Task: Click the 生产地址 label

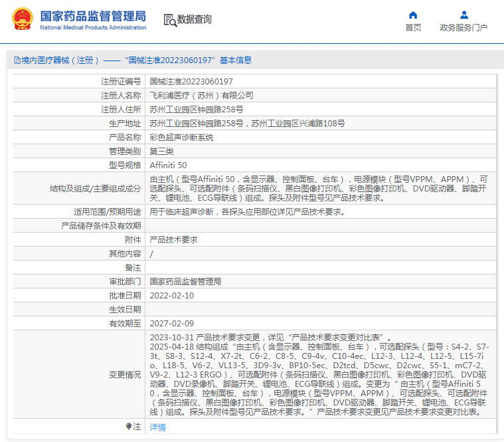Action: coord(125,124)
